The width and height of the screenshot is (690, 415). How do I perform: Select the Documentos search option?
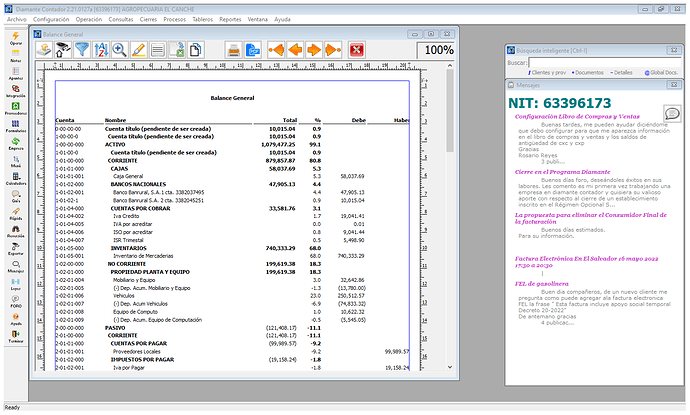[x=590, y=73]
